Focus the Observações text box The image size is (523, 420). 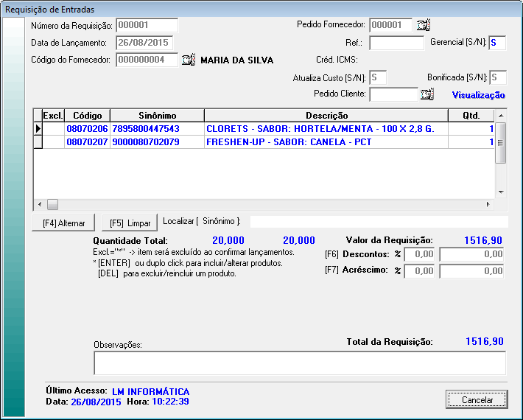(x=299, y=363)
